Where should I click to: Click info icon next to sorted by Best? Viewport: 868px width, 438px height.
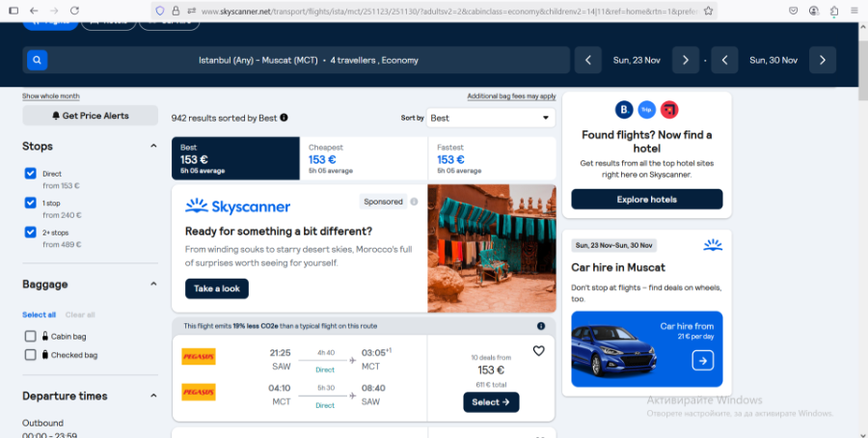[x=284, y=118]
